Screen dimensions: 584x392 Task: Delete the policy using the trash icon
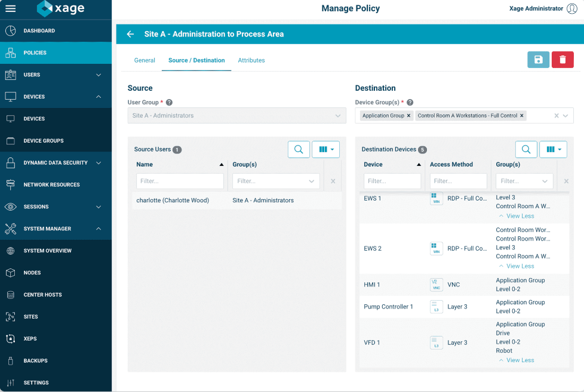(563, 60)
